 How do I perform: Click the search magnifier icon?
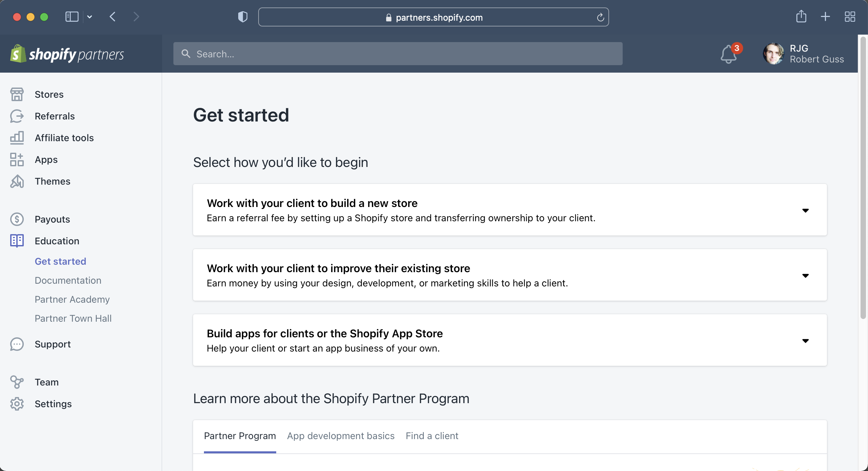click(x=186, y=54)
